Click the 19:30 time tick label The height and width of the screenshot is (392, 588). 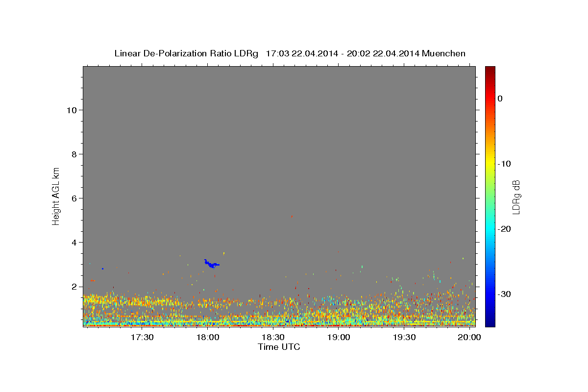[x=404, y=338]
